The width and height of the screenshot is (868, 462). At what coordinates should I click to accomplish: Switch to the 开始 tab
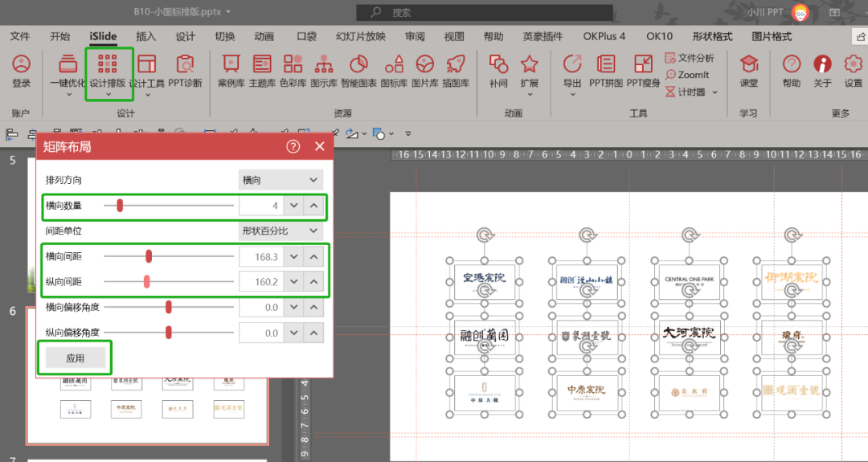[x=59, y=36]
